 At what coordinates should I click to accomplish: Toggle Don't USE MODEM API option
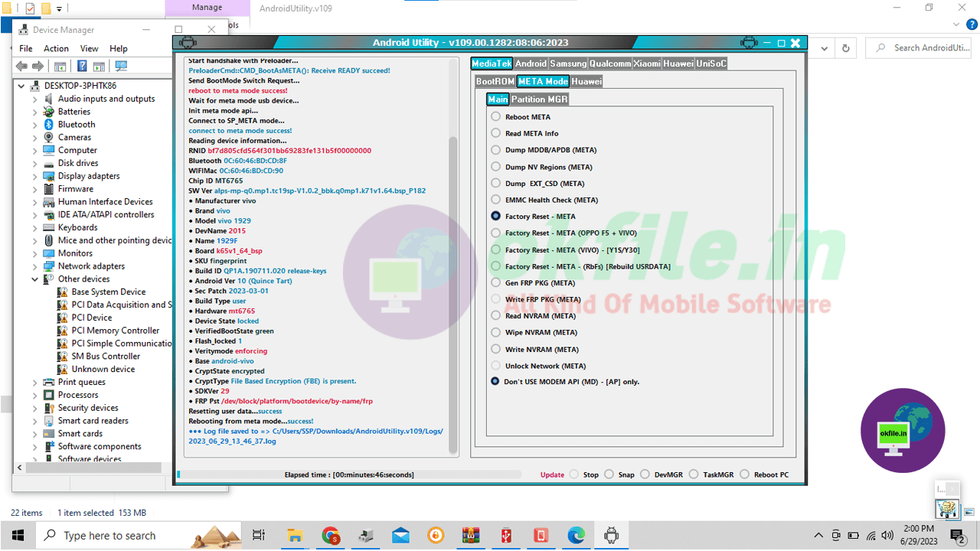496,381
